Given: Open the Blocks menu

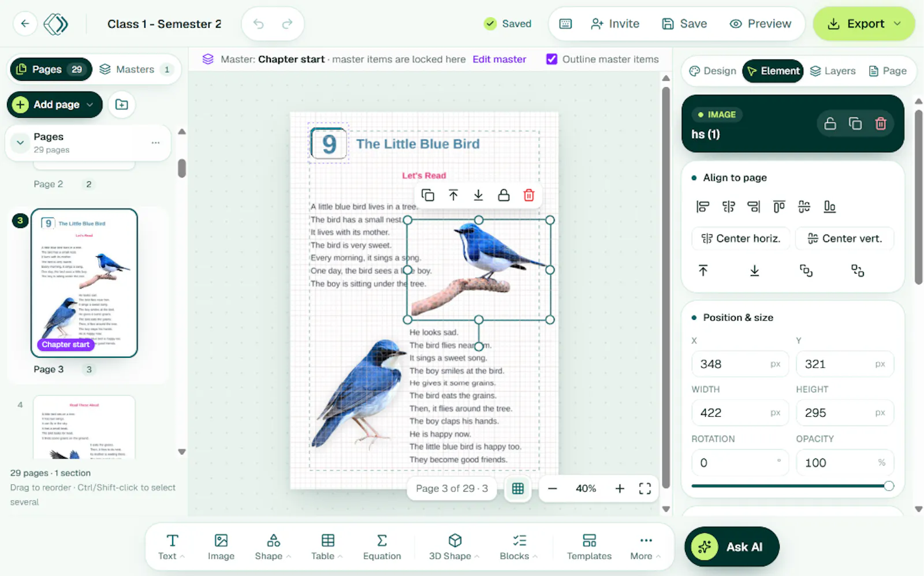Looking at the screenshot, I should tap(519, 547).
